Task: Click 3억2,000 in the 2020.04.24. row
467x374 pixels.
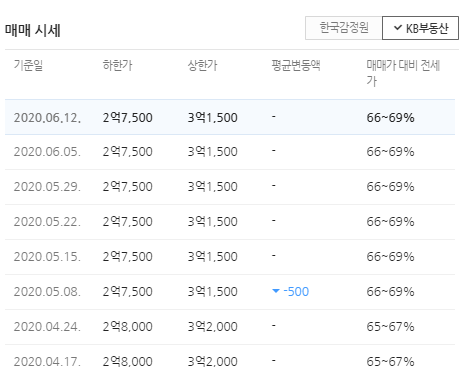Action: [x=212, y=327]
